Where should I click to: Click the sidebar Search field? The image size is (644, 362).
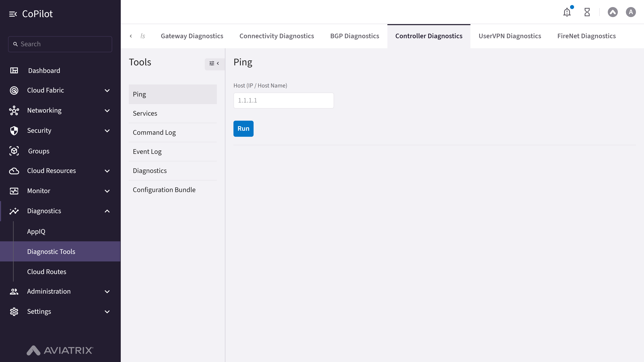point(60,44)
